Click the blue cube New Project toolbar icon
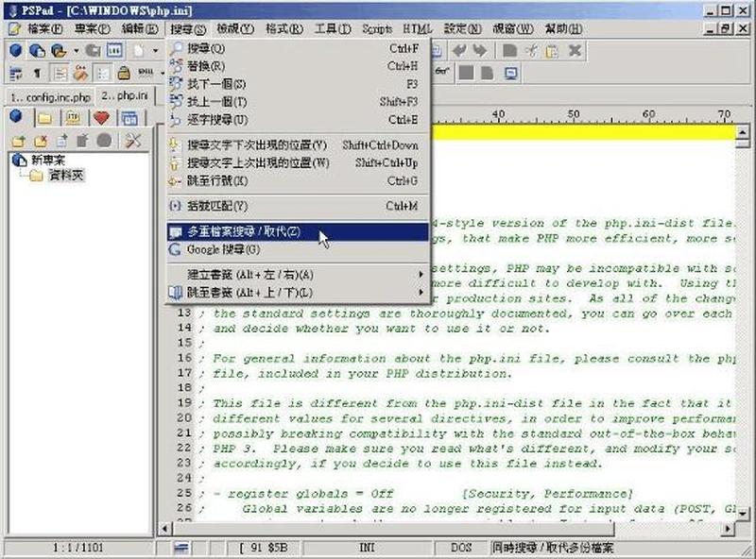This screenshot has height=559, width=756. tap(16, 50)
